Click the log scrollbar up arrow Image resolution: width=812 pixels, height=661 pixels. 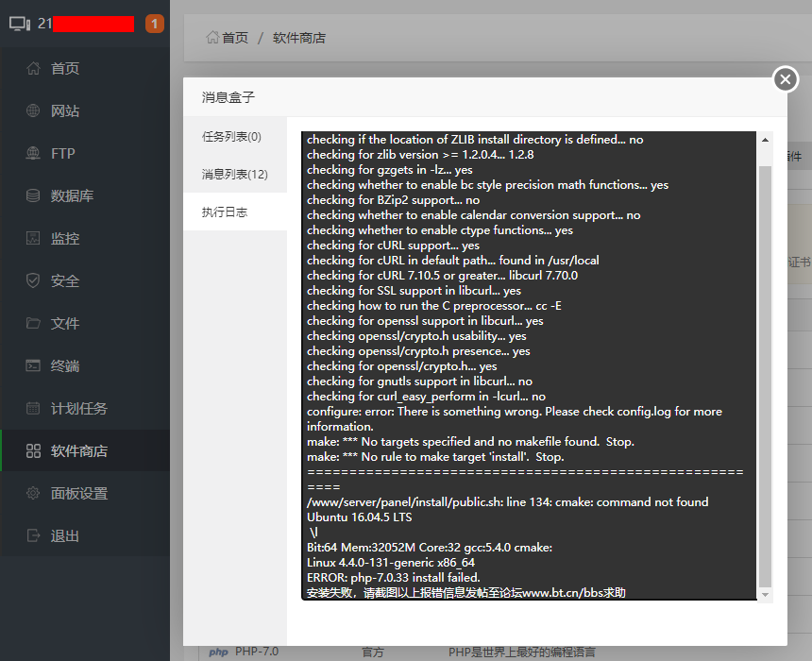(x=765, y=140)
